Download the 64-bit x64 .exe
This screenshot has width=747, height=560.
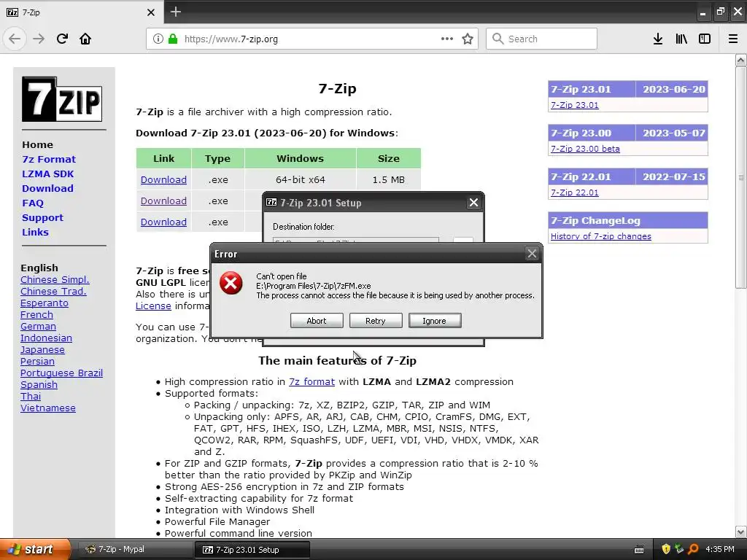pyautogui.click(x=163, y=179)
